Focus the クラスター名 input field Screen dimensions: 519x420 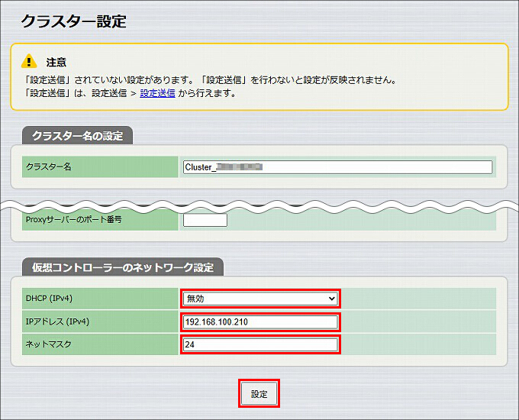coord(337,167)
